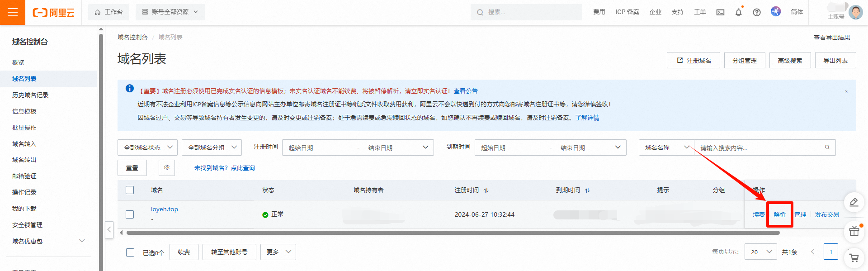868x271 pixels.
Task: Open Email Verification in sidebar
Action: [x=24, y=176]
